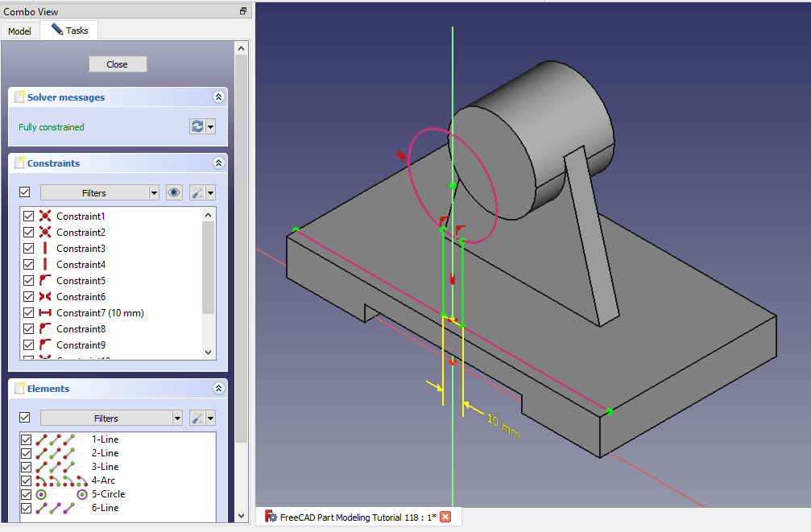Float the Combo View panel
This screenshot has width=811, height=532.
tap(243, 11)
